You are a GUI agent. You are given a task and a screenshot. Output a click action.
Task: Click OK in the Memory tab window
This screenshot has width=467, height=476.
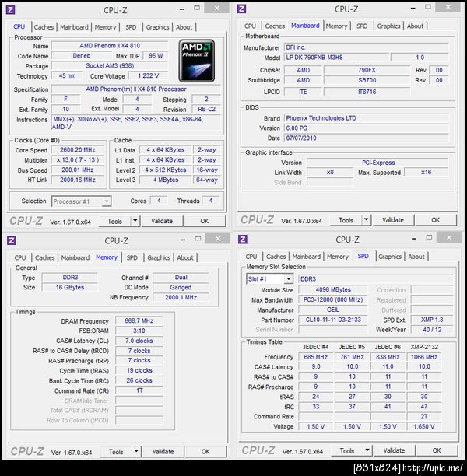point(205,451)
